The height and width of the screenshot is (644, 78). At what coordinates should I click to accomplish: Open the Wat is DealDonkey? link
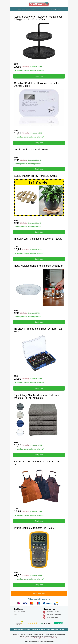(x=19, y=612)
